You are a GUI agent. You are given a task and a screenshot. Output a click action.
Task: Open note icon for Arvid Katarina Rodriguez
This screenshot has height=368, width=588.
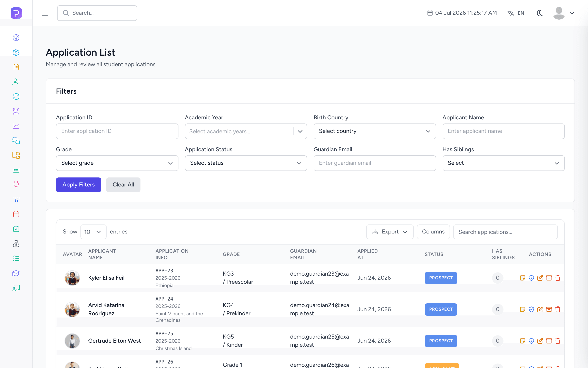click(x=522, y=309)
